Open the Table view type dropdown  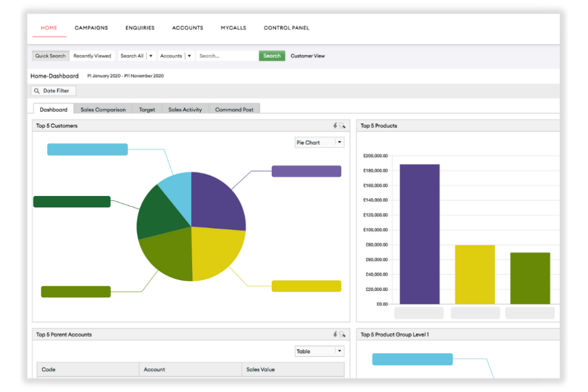click(340, 352)
